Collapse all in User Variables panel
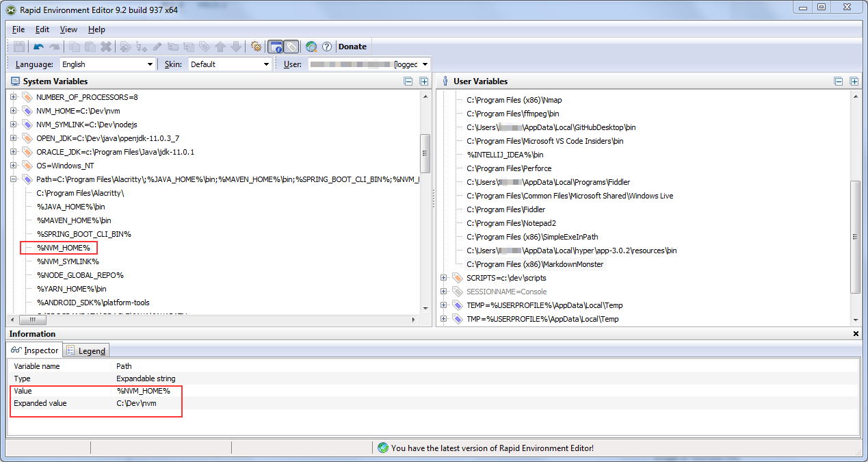Screen dimensions: 868x462 click(839, 81)
